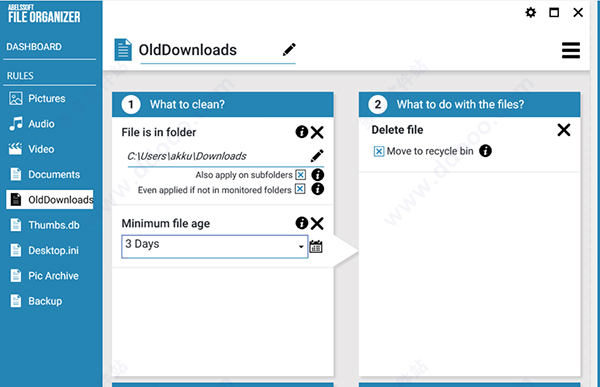The width and height of the screenshot is (600, 387).
Task: Edit the OldDownloads rule name with the pencil
Action: (x=289, y=50)
